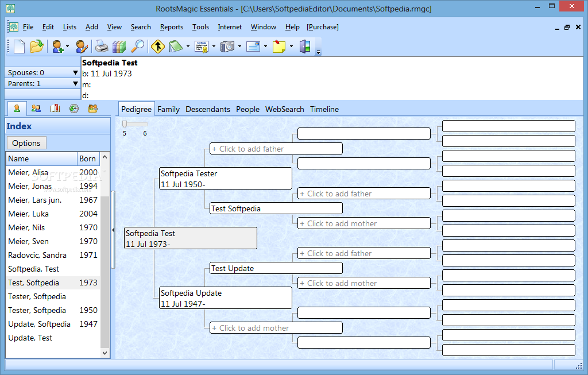This screenshot has height=375, width=588.
Task: Open the notepad icon dropdown arrow
Action: point(188,47)
